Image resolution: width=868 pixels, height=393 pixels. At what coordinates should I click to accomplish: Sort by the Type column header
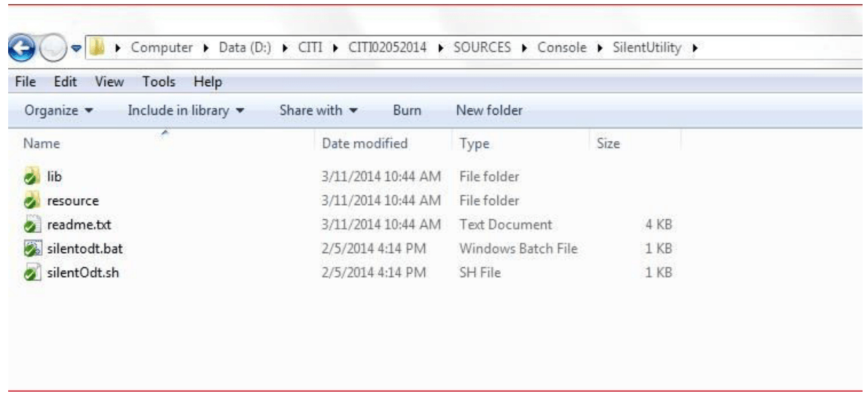[x=474, y=144]
